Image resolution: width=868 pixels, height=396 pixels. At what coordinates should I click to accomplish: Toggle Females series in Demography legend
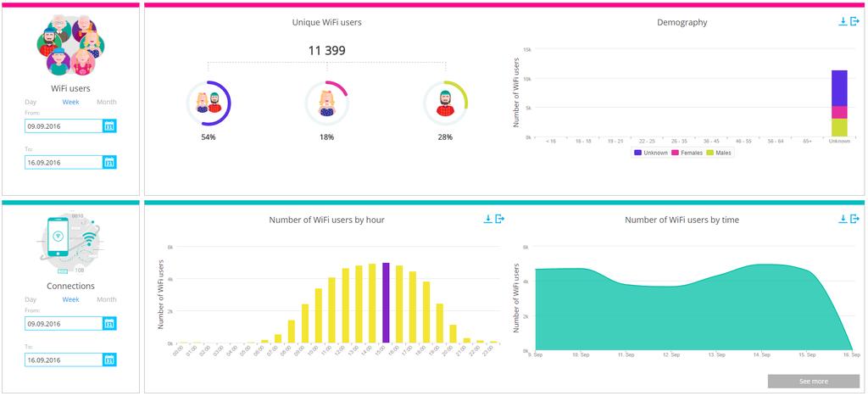click(x=687, y=153)
